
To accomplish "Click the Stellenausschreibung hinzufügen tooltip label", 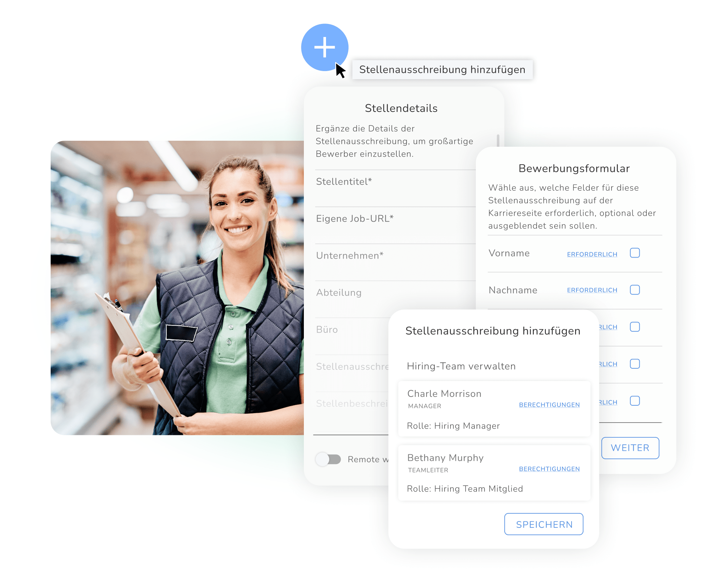I will (442, 70).
